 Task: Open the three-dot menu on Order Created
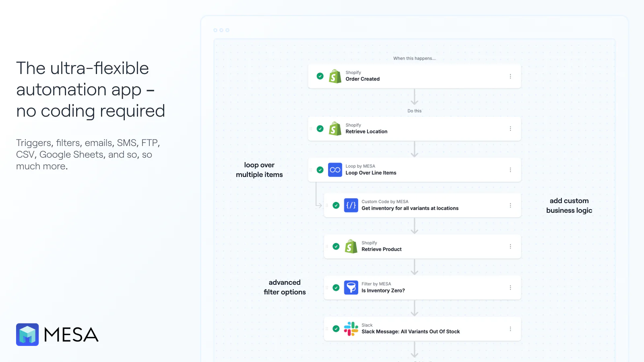[x=510, y=76]
